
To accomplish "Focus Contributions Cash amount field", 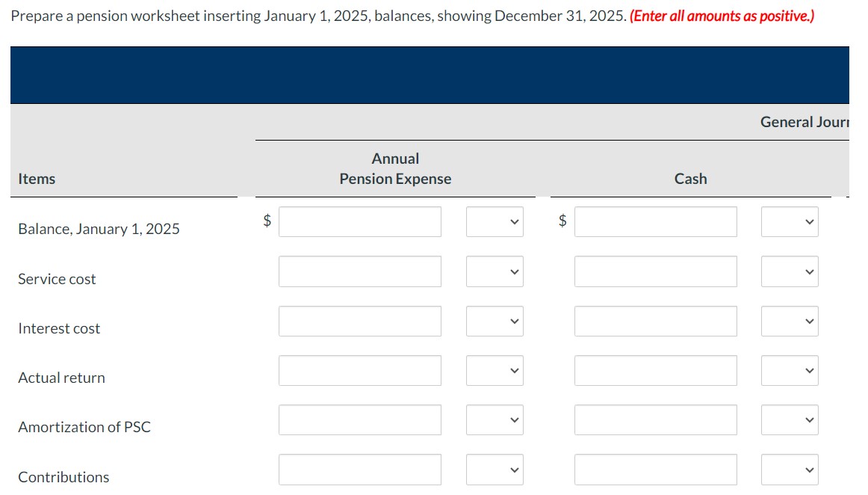I will 655,470.
